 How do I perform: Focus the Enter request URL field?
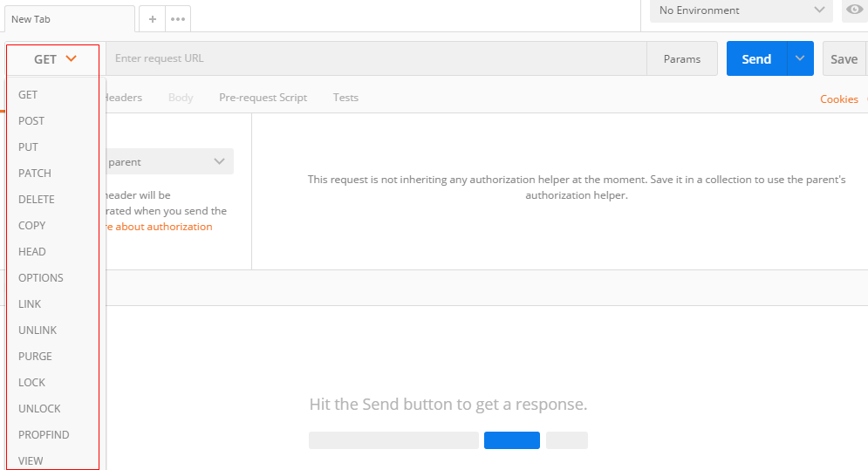[x=375, y=58]
